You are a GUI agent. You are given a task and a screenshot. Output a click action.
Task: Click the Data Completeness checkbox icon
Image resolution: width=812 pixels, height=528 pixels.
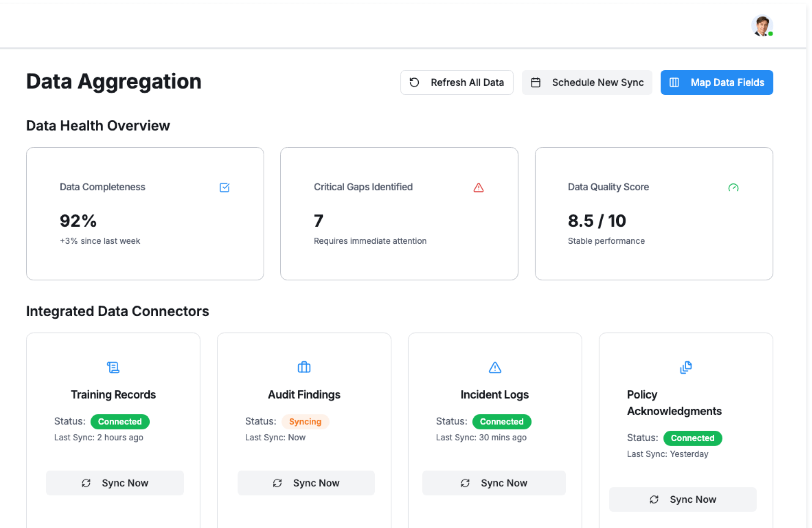pos(225,187)
